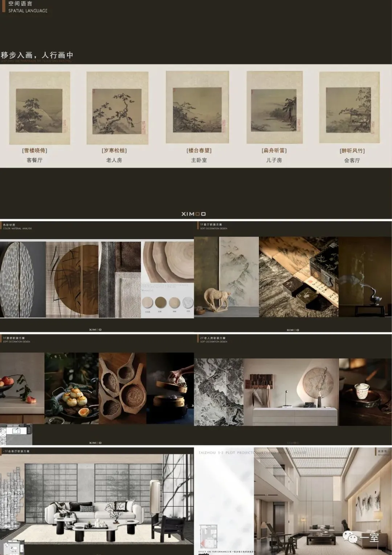Click the [雪楼晓倚] caption
The image size is (392, 555).
(x=34, y=150)
